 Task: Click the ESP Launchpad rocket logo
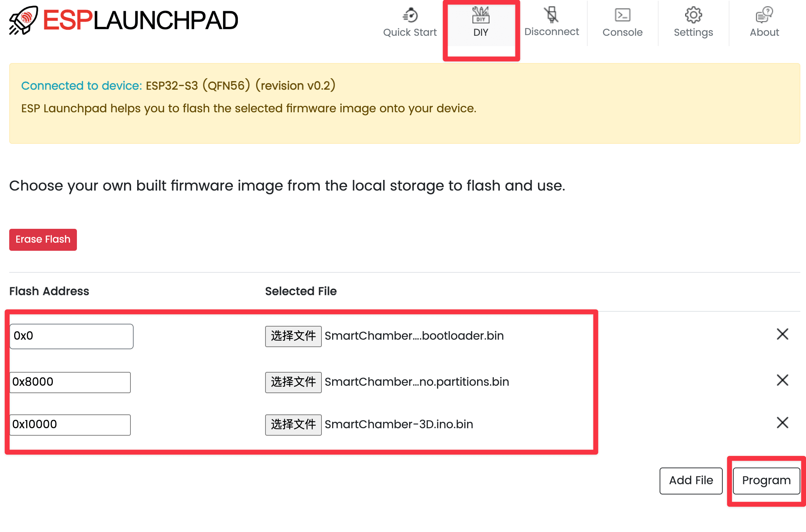coord(23,20)
